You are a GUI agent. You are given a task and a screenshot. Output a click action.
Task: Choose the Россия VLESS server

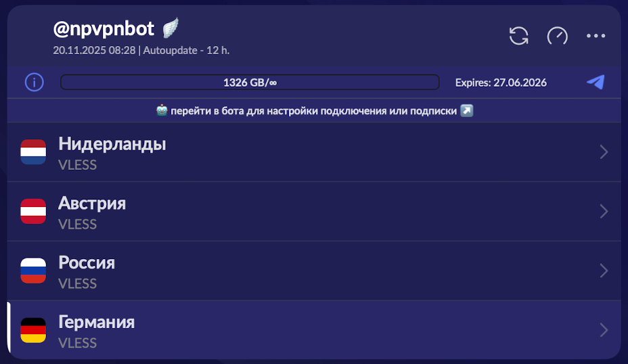point(271,271)
